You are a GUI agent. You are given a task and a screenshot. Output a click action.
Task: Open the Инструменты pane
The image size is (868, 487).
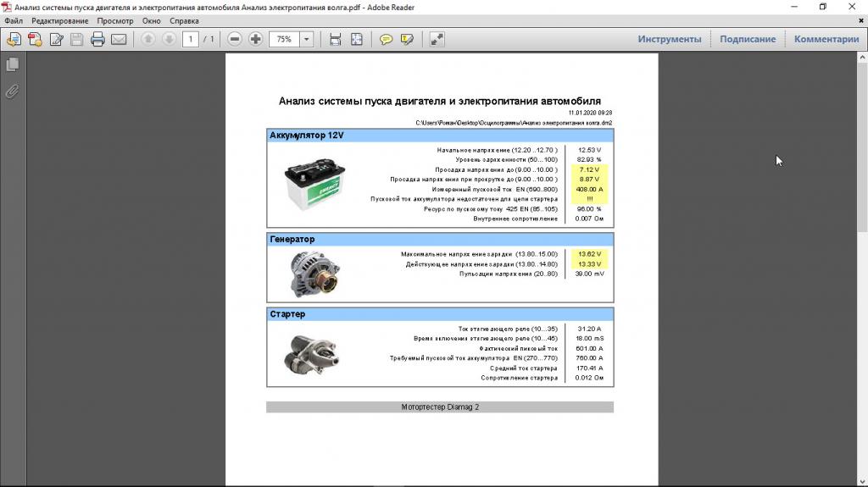[x=670, y=39]
